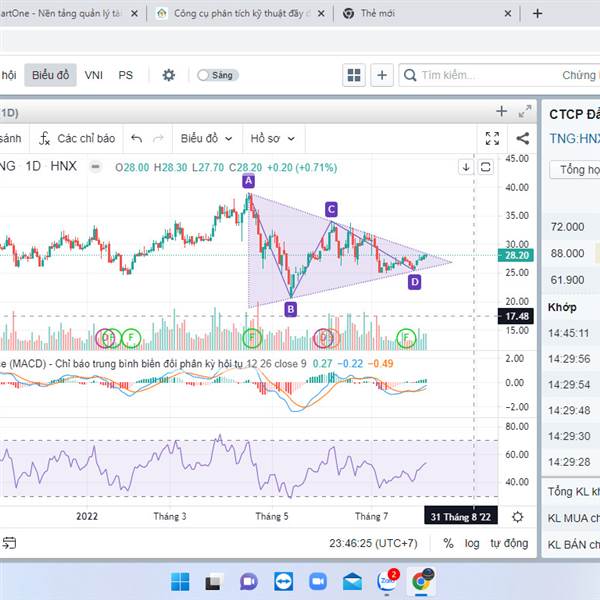
Task: Click the 23:46:25 (UTC+7) timezone
Action: pos(373,543)
